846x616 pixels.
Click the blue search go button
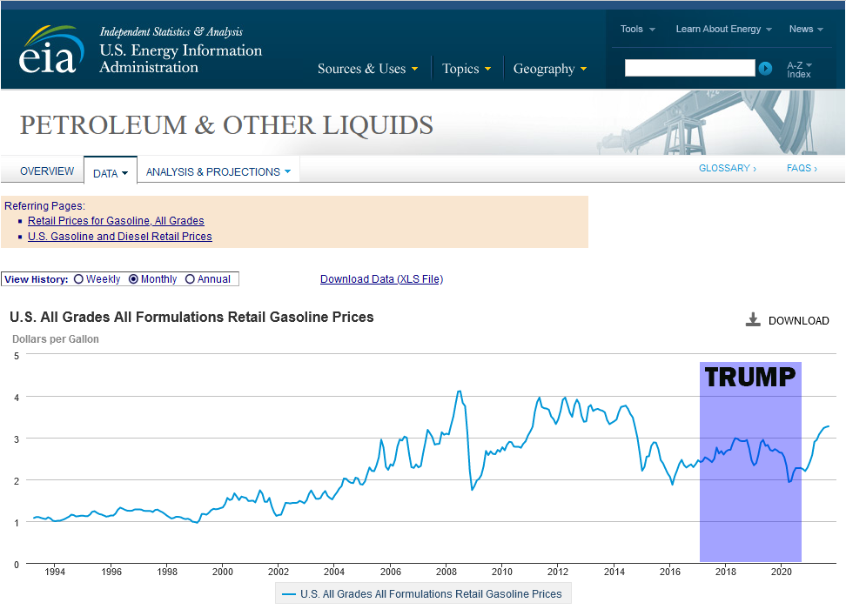coord(765,69)
